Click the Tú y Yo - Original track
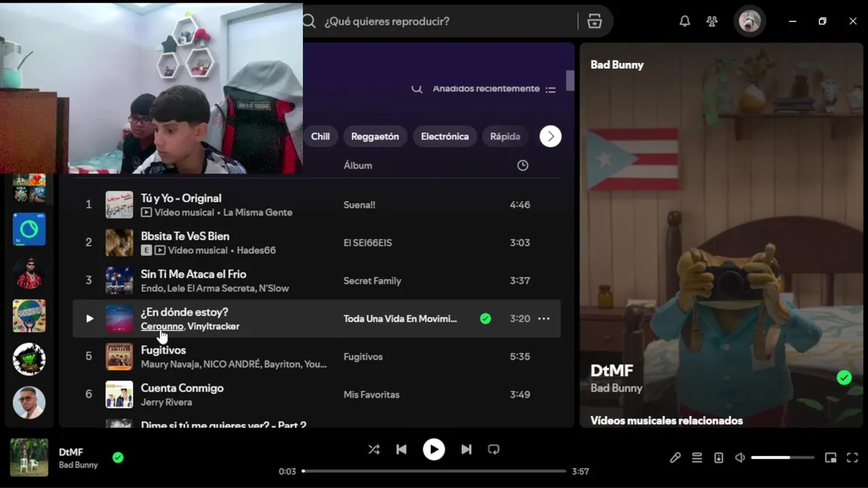868x488 pixels. (x=181, y=198)
